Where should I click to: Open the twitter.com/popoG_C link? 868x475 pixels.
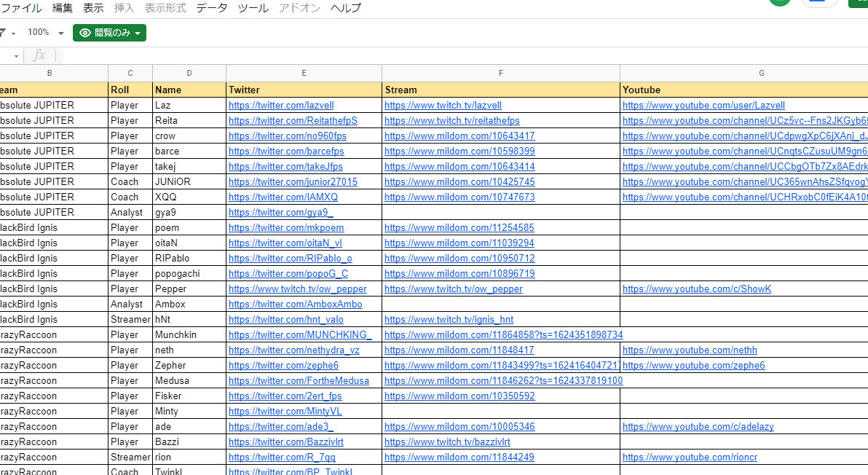pos(288,273)
